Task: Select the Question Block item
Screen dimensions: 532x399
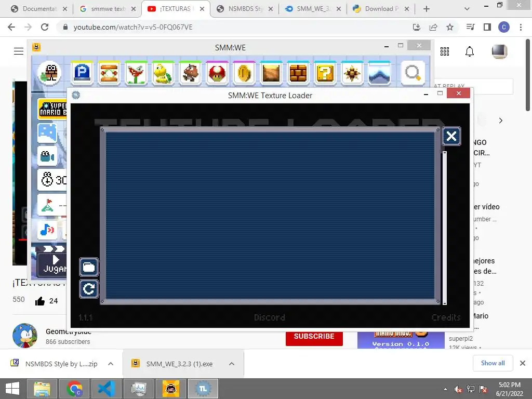Action: (325, 73)
